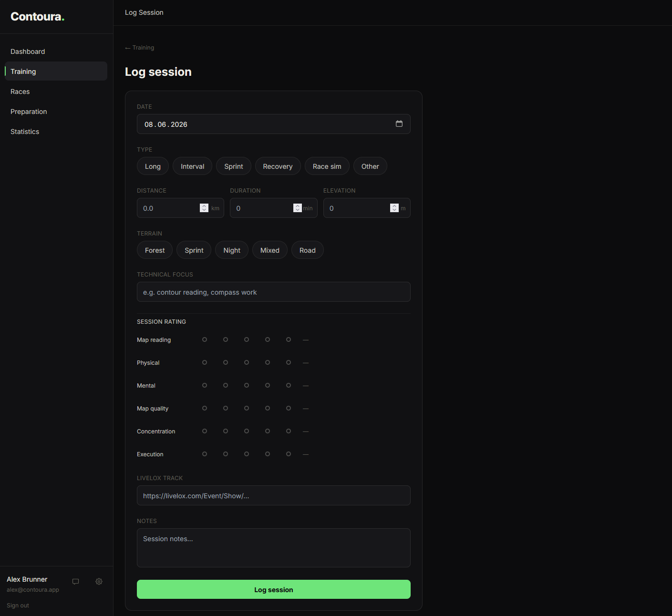Rate Mental as 1
Screen dimensions: 672x616
click(205, 385)
